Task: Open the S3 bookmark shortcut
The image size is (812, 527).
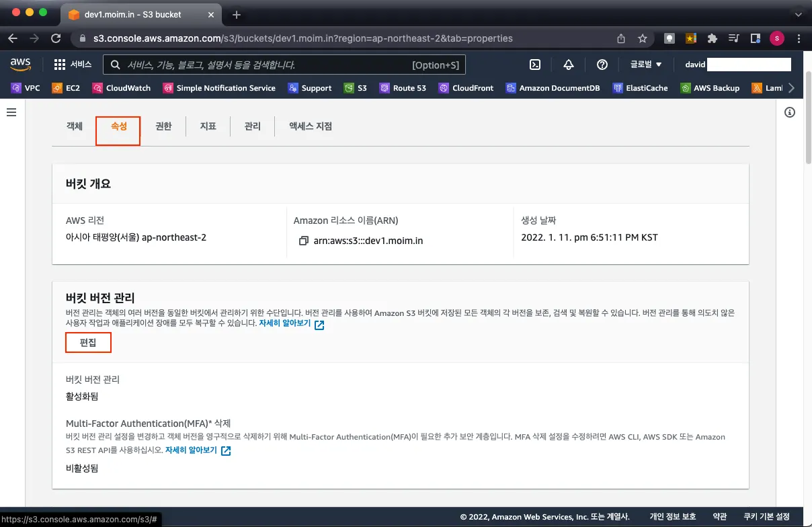Action: [356, 88]
